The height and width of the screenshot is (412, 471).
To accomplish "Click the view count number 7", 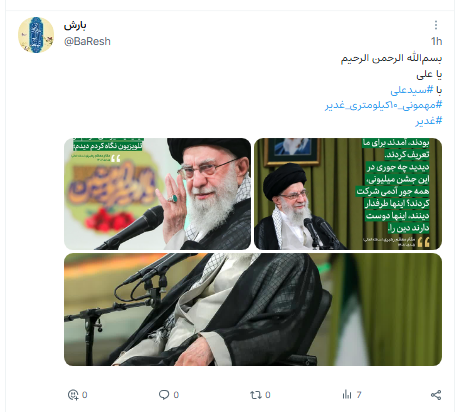I will [359, 395].
